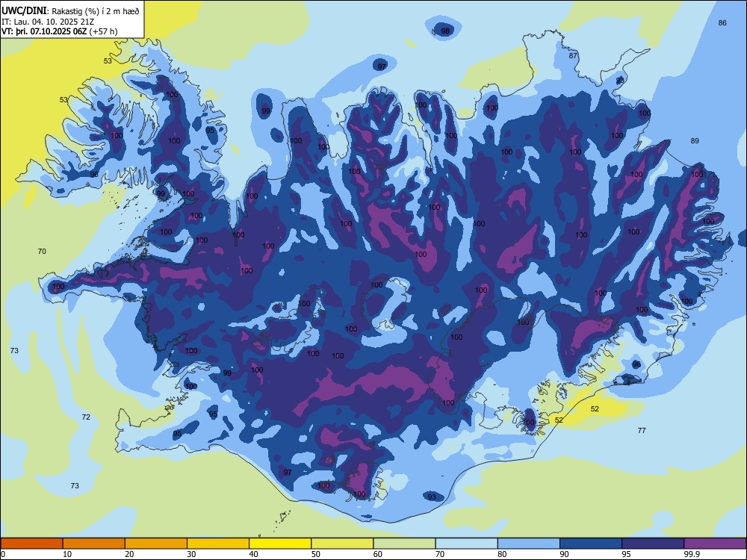The height and width of the screenshot is (560, 747).
Task: Click the '99.9' legend tick label
Action: (x=692, y=554)
